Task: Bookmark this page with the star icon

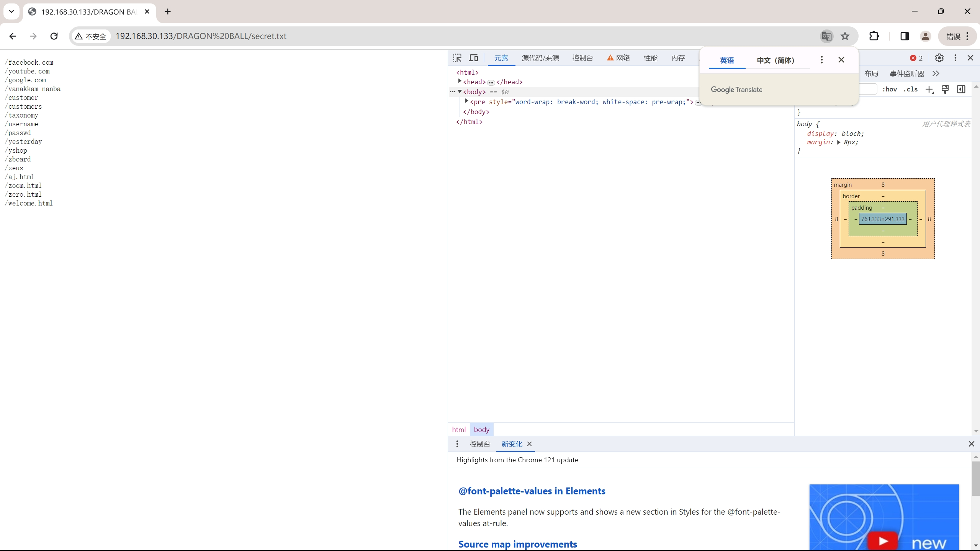Action: point(845,36)
